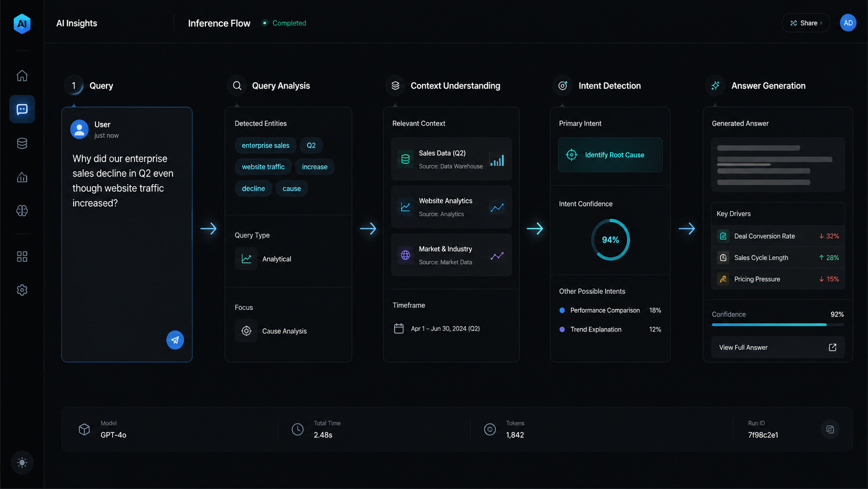Viewport: 868px width, 489px height.
Task: Select the enterprise sales entity tag
Action: point(265,146)
